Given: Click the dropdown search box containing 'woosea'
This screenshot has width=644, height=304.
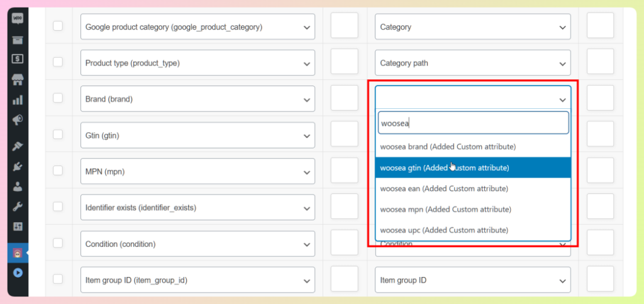Looking at the screenshot, I should tap(473, 123).
